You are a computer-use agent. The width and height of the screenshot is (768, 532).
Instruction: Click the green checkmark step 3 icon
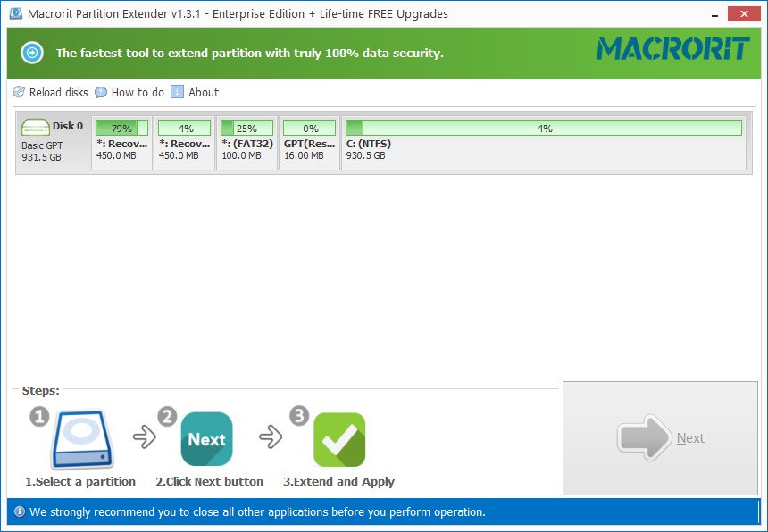point(339,439)
